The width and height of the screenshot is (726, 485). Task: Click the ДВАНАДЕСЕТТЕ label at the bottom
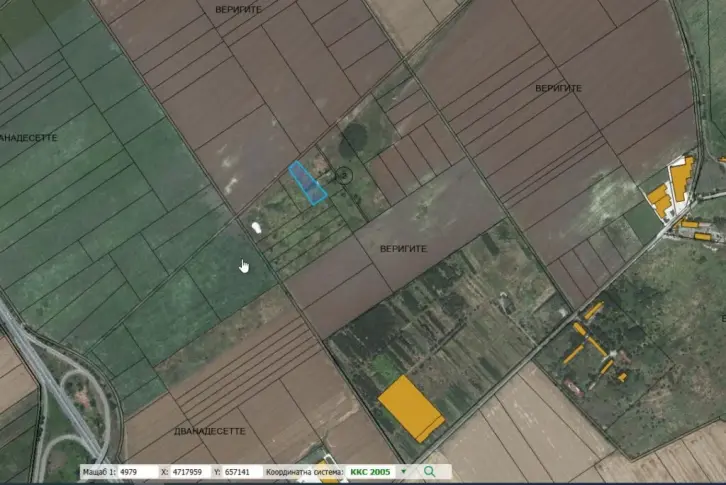(x=210, y=431)
